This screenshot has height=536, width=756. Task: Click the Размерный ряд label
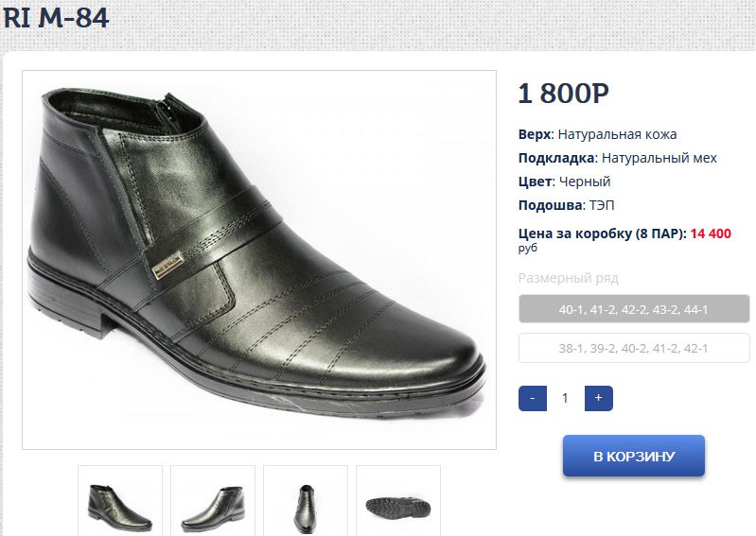(x=568, y=278)
